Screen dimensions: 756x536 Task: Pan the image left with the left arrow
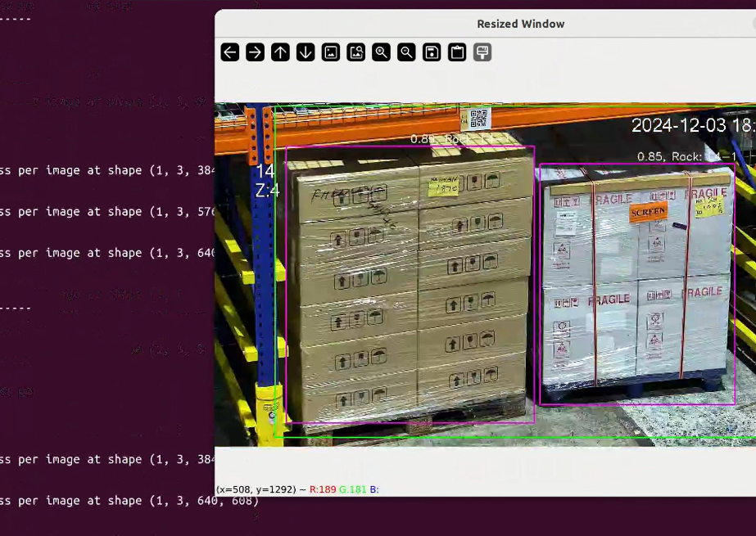pos(230,52)
